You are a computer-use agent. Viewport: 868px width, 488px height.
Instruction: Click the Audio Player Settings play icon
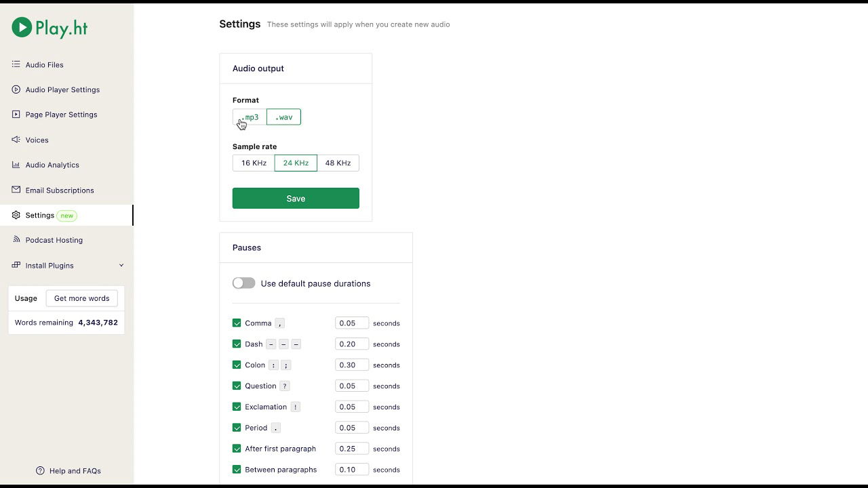[x=16, y=89]
